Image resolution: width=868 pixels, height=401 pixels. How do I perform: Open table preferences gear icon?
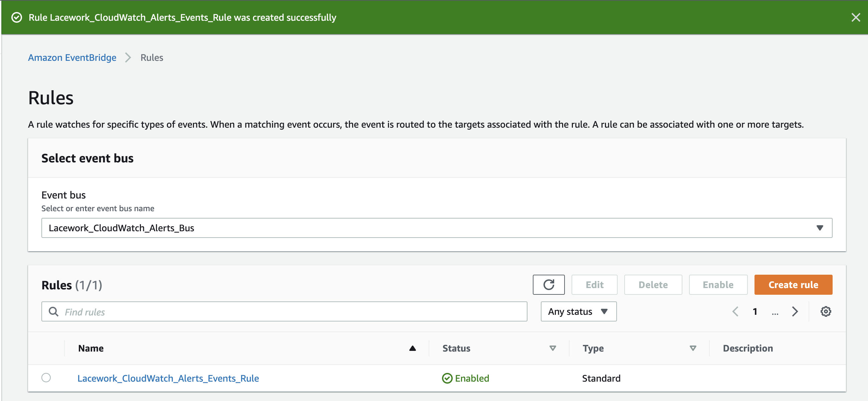[826, 312]
